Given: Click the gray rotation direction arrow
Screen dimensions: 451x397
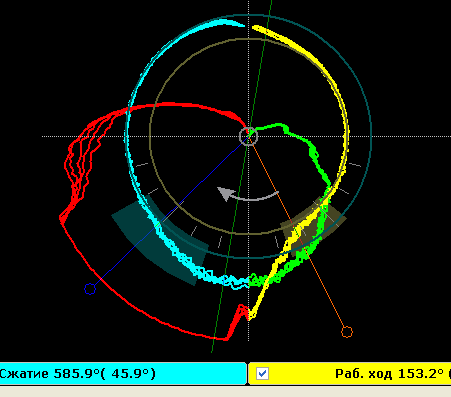Looking at the screenshot, I should [x=248, y=194].
